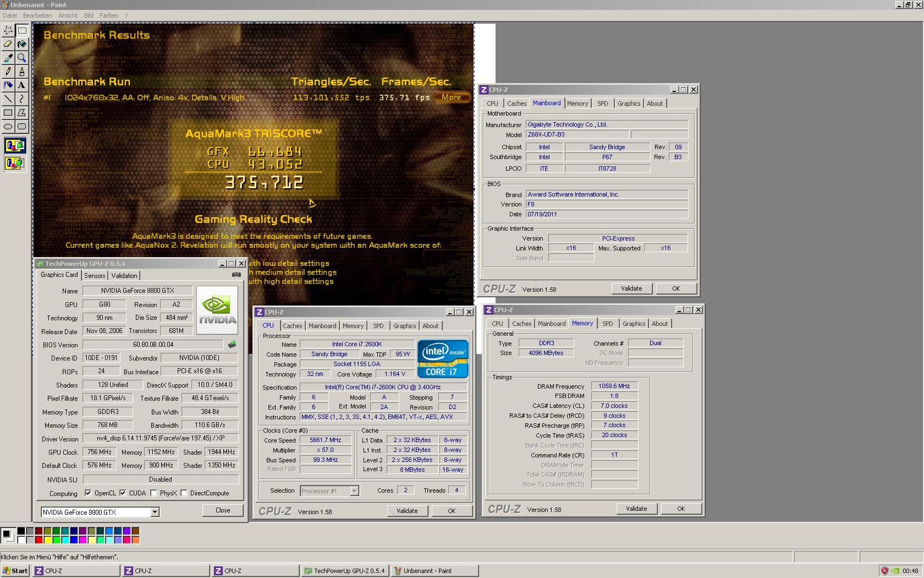Choose the Line tool in Paint

click(x=8, y=99)
